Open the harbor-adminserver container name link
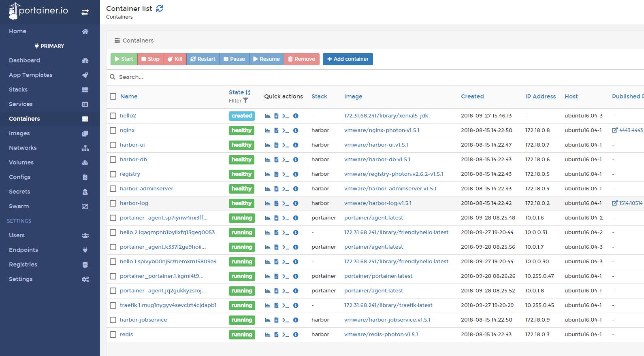This screenshot has height=356, width=644. click(x=146, y=189)
